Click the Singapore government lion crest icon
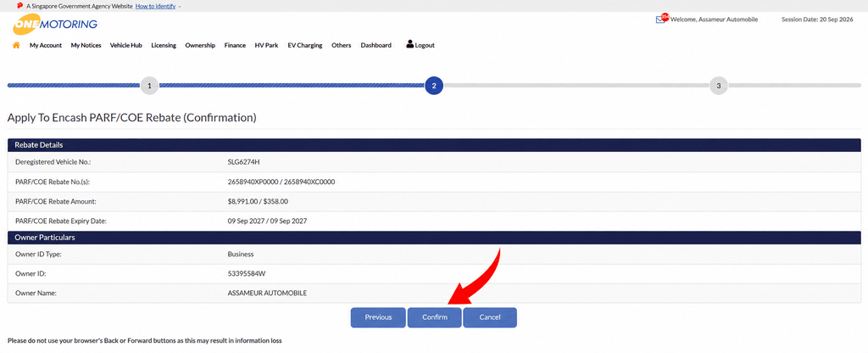 pos(20,6)
